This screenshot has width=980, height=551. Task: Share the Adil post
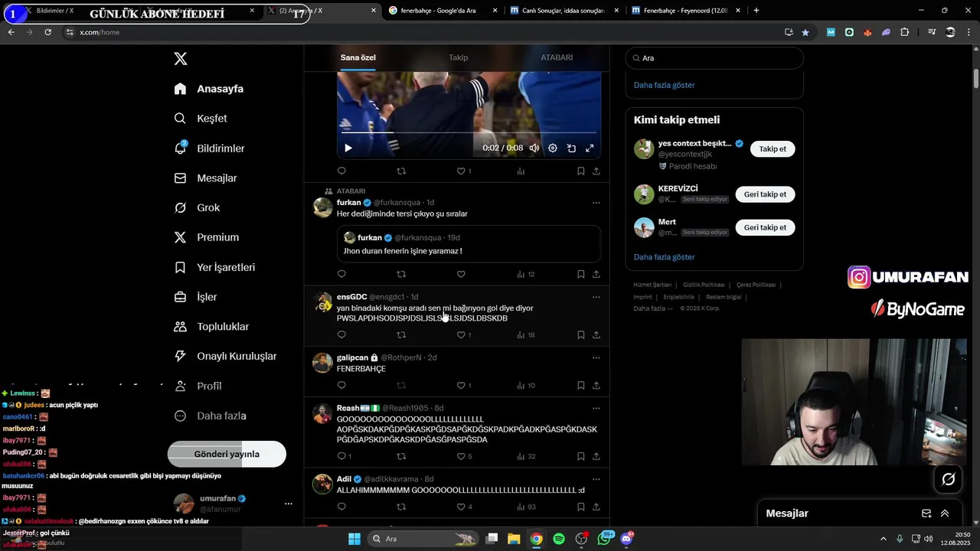click(x=596, y=507)
